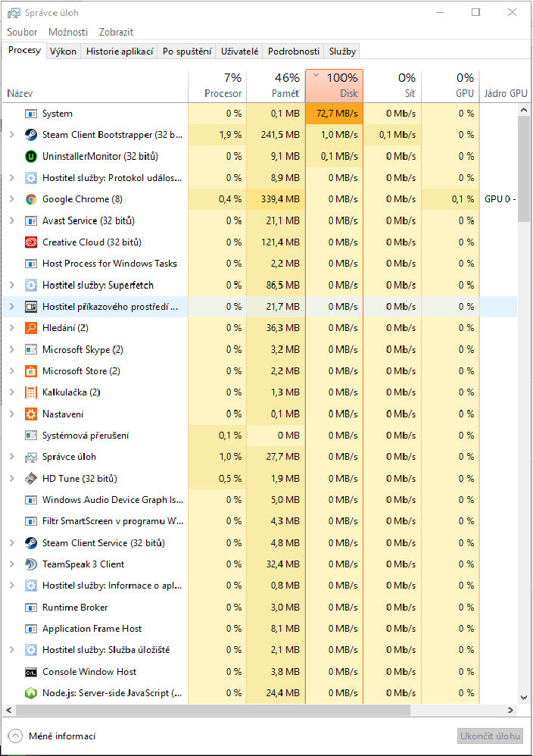The image size is (533, 756).
Task: Click the Hostitel příkazového prostředí icon
Action: [x=31, y=307]
